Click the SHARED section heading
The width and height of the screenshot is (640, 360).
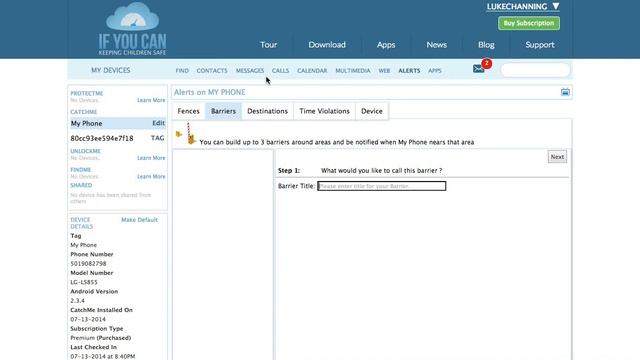(x=81, y=185)
